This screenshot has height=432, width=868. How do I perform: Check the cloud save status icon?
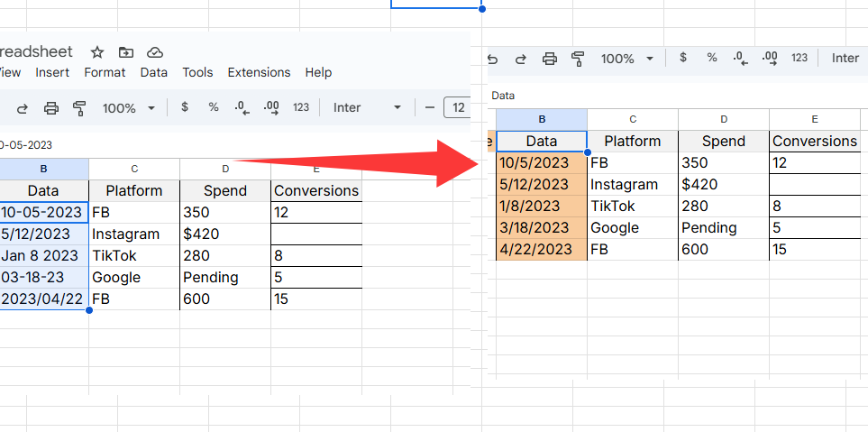pos(155,52)
